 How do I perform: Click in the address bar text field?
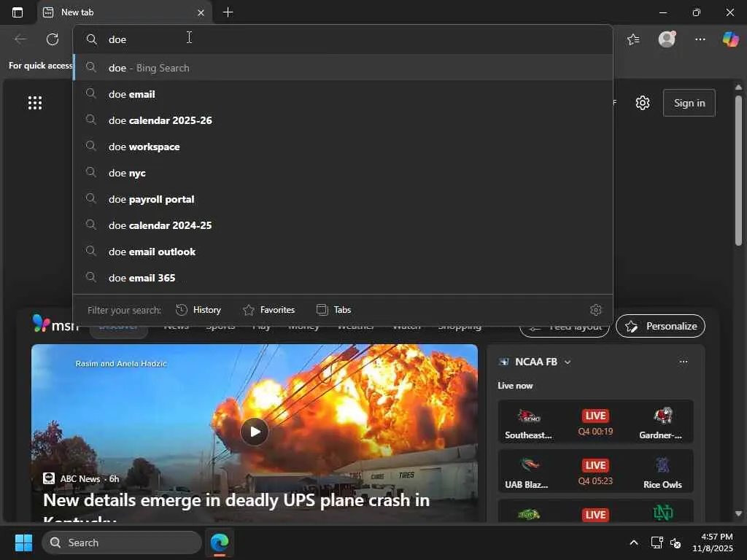point(343,39)
